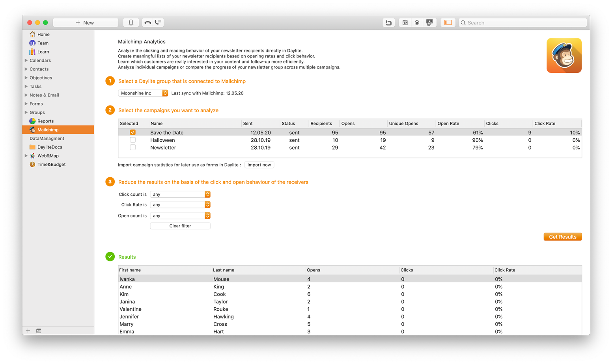Click the board view toolbar icon
612x364 pixels.
(x=429, y=22)
